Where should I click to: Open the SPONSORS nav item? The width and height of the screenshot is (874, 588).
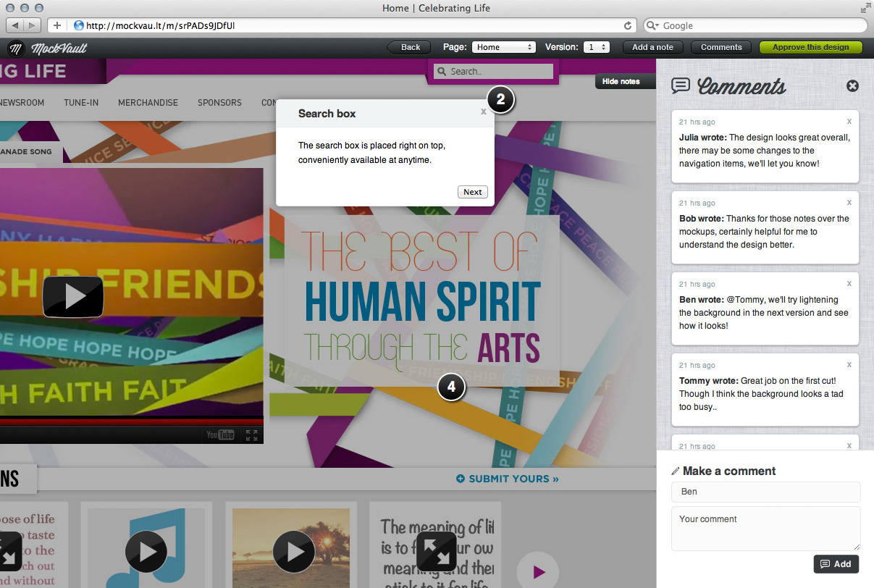pos(219,103)
